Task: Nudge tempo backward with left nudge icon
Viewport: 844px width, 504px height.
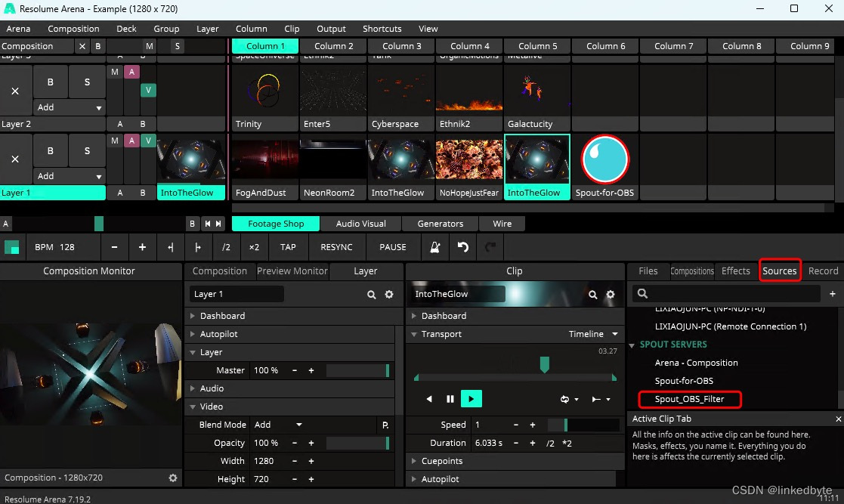Action: tap(171, 247)
